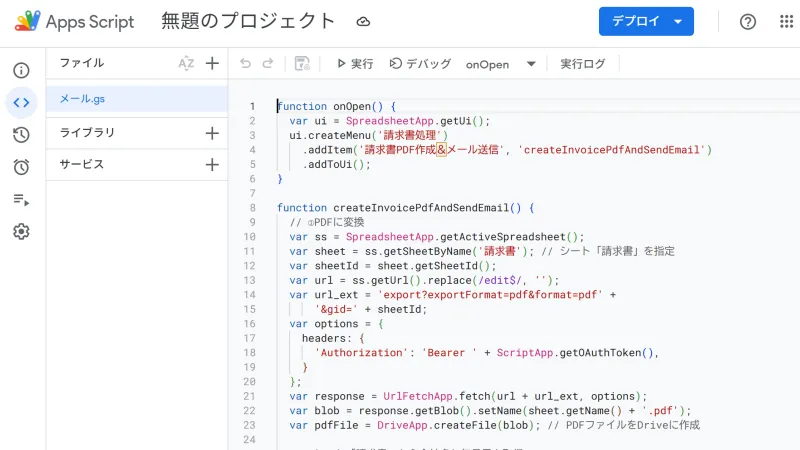800x450 pixels.
Task: Click '.addToUi();' code line
Action: tap(337, 164)
